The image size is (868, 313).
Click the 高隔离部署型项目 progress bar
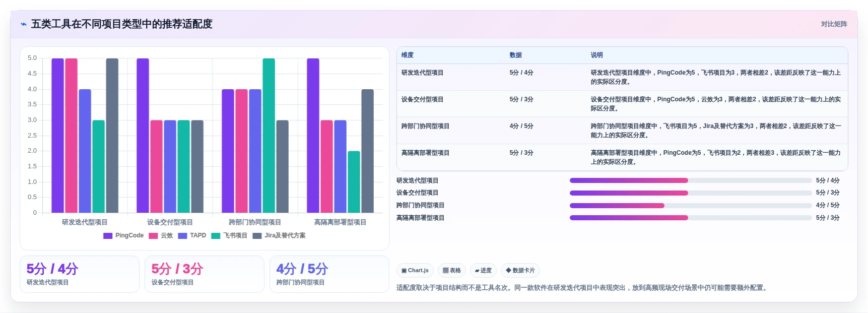point(691,218)
